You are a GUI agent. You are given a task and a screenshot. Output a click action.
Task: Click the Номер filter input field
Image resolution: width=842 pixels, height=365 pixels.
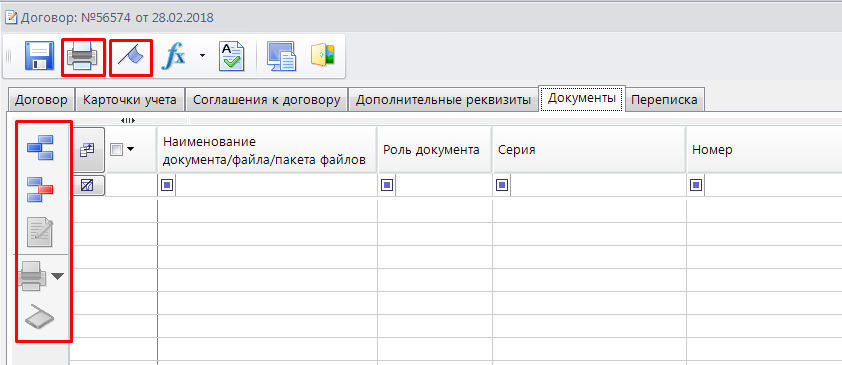pos(773,186)
